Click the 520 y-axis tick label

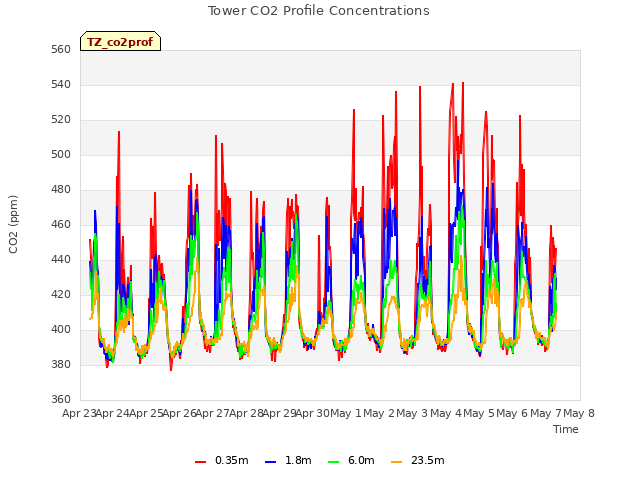(x=61, y=120)
